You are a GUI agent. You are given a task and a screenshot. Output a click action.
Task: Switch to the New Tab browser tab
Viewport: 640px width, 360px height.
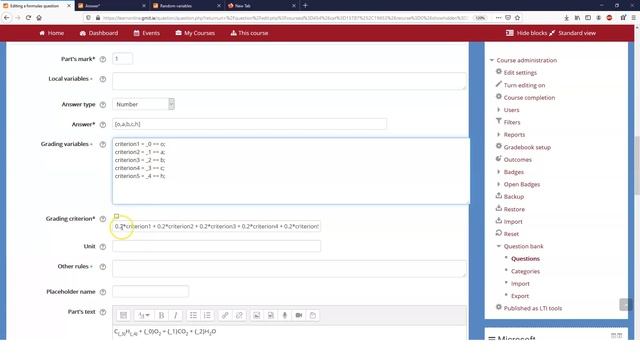pyautogui.click(x=261, y=6)
